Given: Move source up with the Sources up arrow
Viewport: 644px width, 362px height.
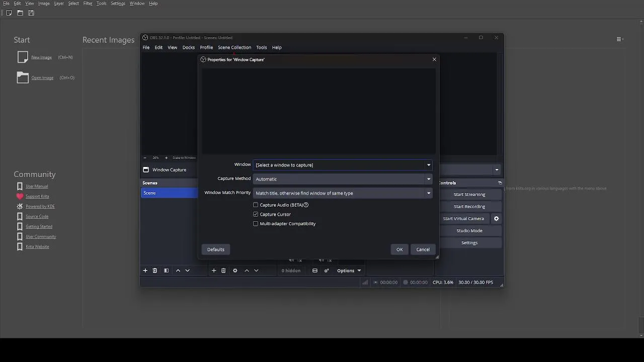Looking at the screenshot, I should [247, 270].
